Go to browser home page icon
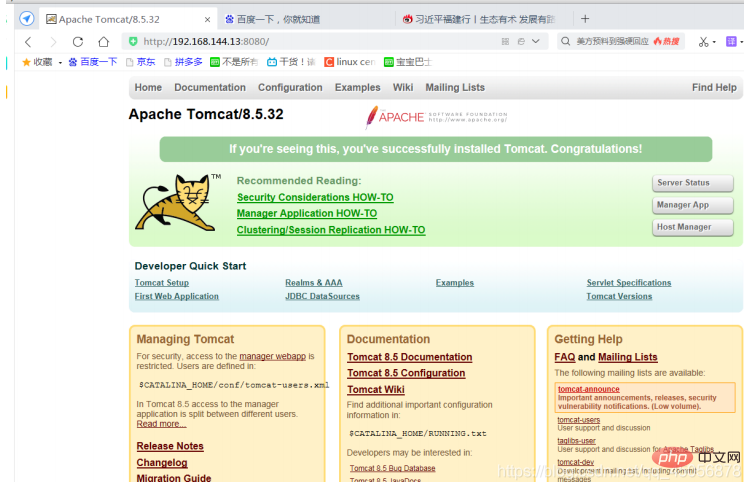The width and height of the screenshot is (751, 490). pos(103,42)
